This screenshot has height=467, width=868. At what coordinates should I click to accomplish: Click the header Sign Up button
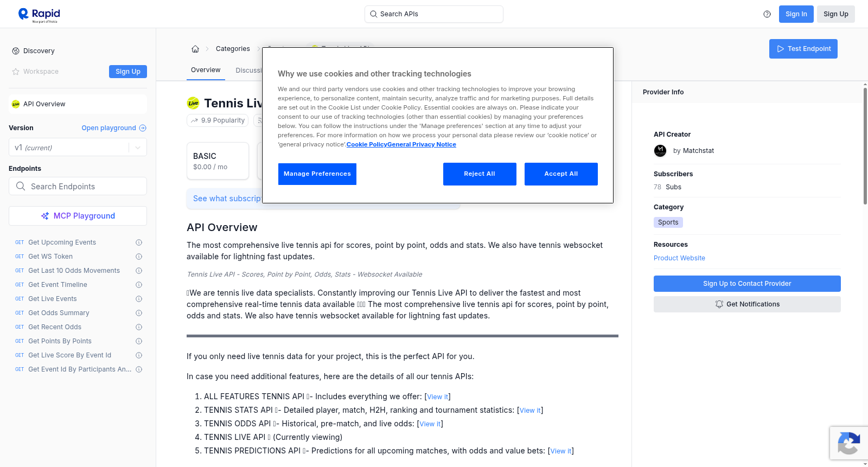tap(836, 14)
